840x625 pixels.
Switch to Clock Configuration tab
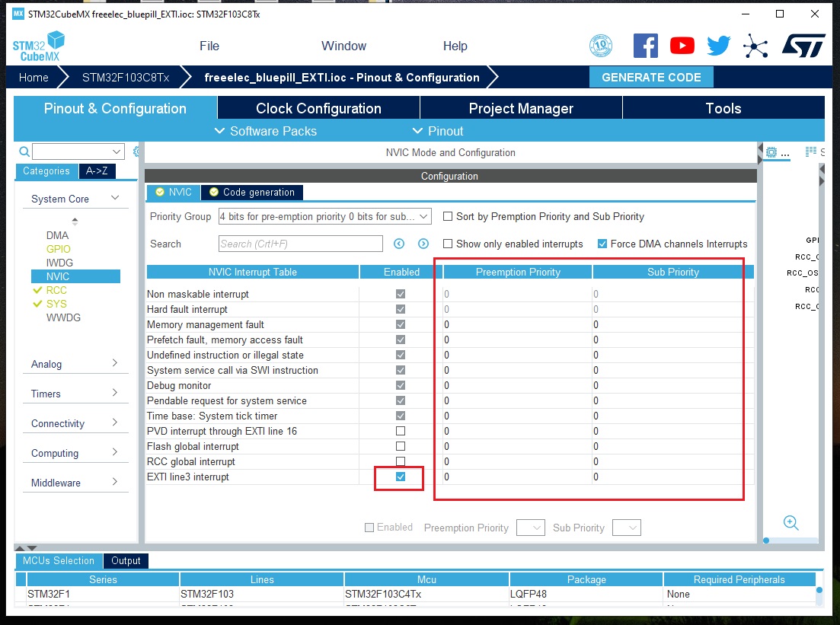point(319,108)
